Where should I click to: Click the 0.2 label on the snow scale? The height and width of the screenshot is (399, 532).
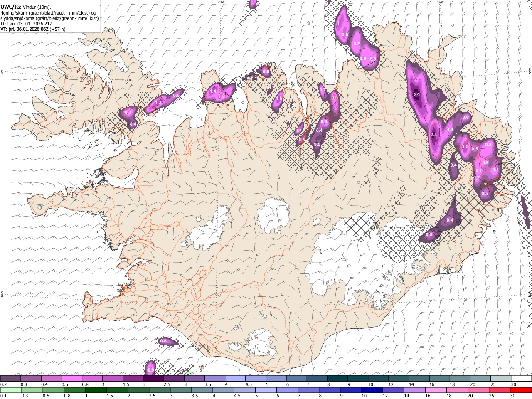point(3,384)
